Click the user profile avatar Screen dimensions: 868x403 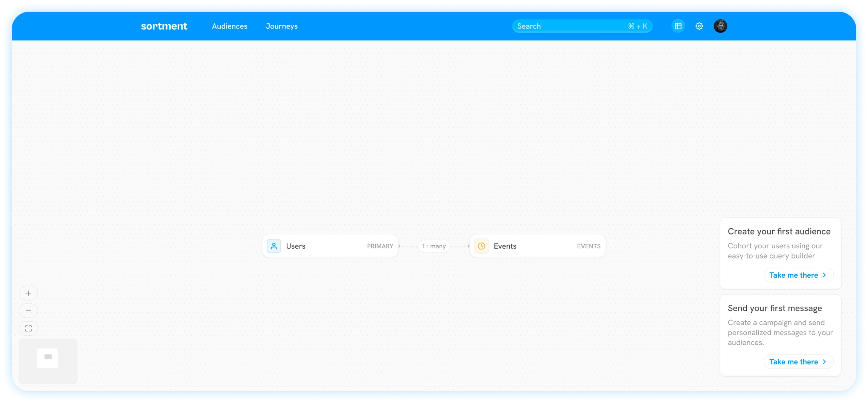[x=720, y=26]
